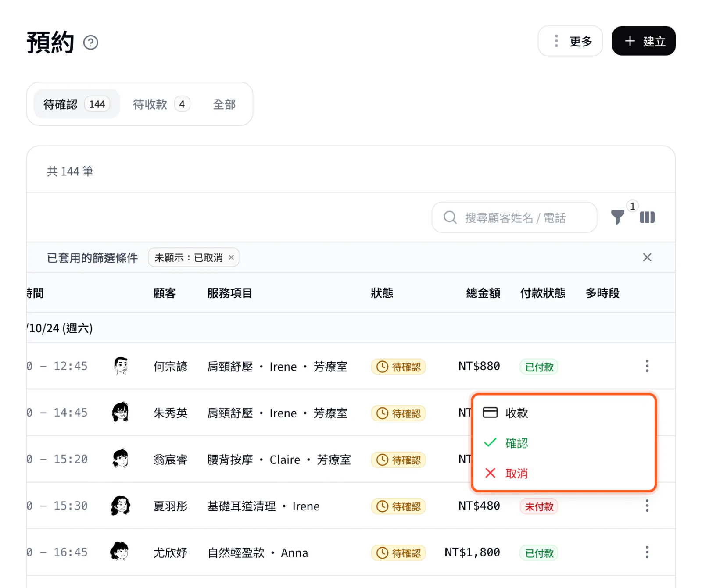Click 朱秀英's avatar
This screenshot has height=588, width=702.
(x=120, y=412)
